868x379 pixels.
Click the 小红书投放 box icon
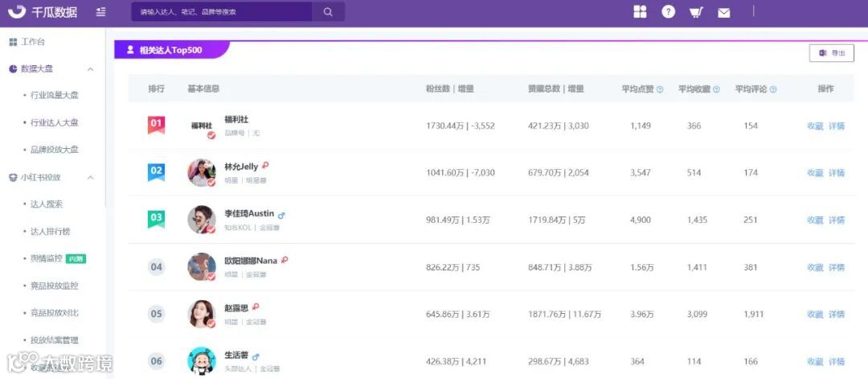coord(14,177)
